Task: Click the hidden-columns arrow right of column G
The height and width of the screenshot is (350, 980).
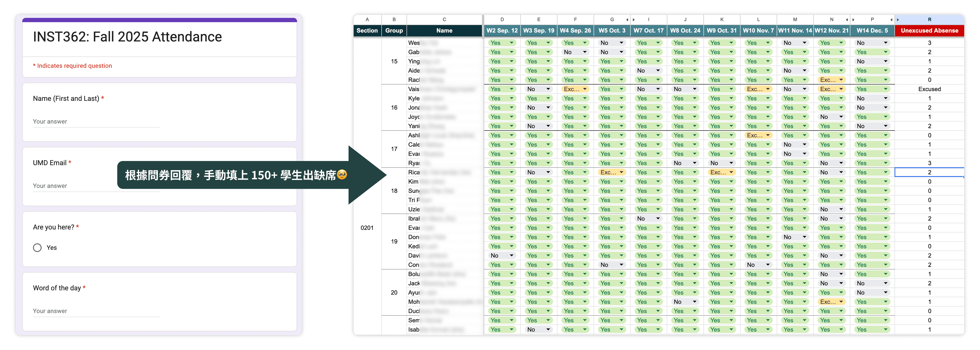Action: coord(627,20)
